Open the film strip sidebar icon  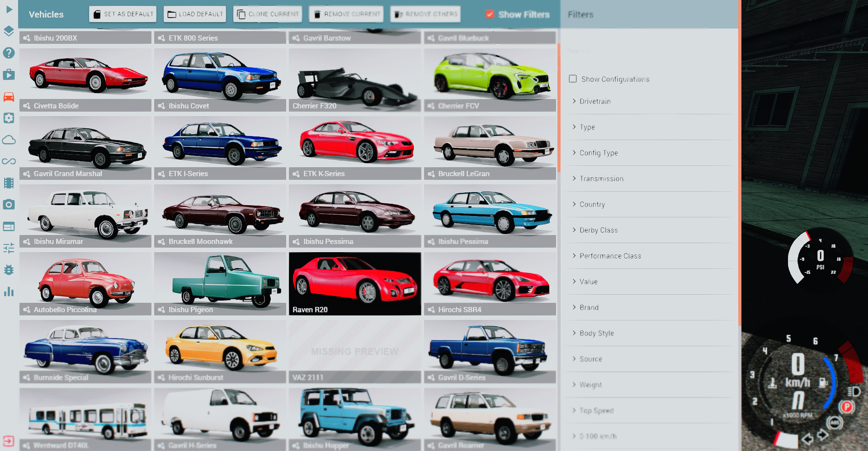click(x=9, y=183)
